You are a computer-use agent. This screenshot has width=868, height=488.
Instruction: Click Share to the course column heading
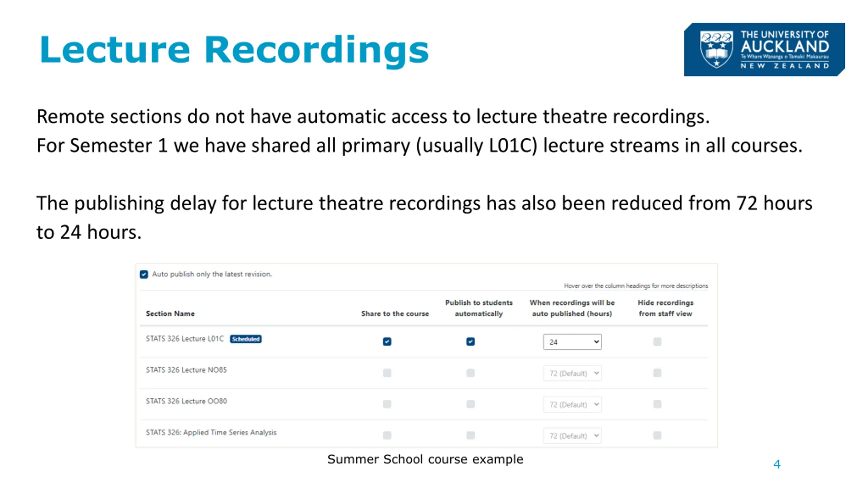395,313
